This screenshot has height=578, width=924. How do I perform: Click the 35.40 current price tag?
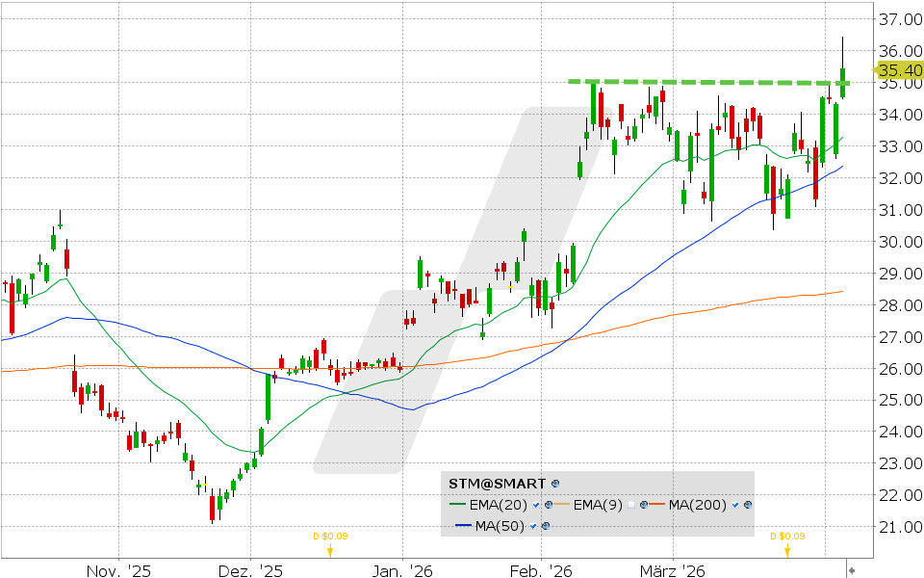point(900,70)
